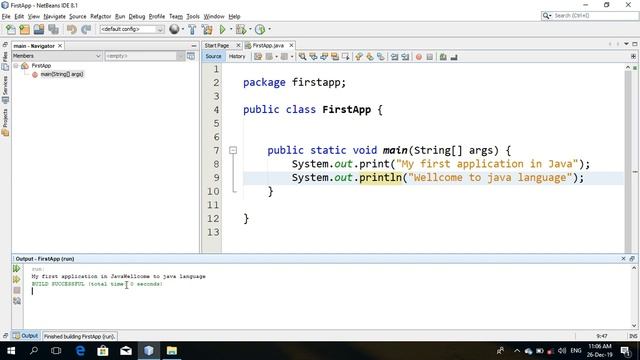Close the Start Page tab
This screenshot has width=640, height=360.
tap(238, 45)
